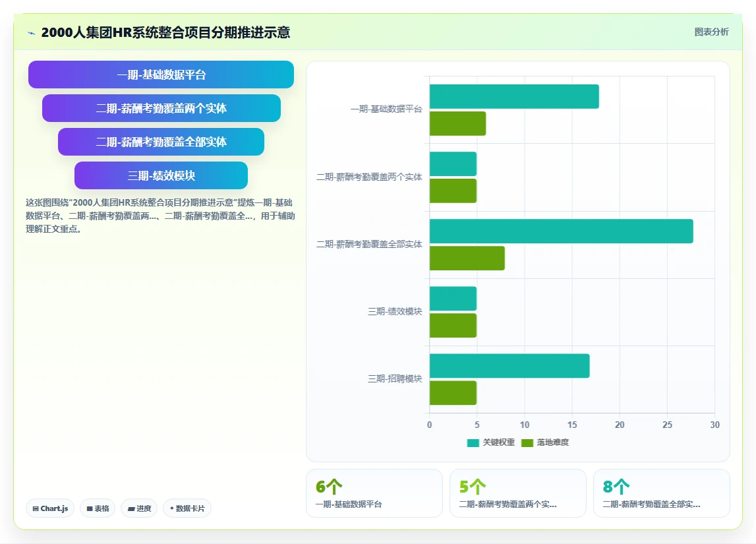Click the 数据卡片 sparkle icon

[171, 508]
